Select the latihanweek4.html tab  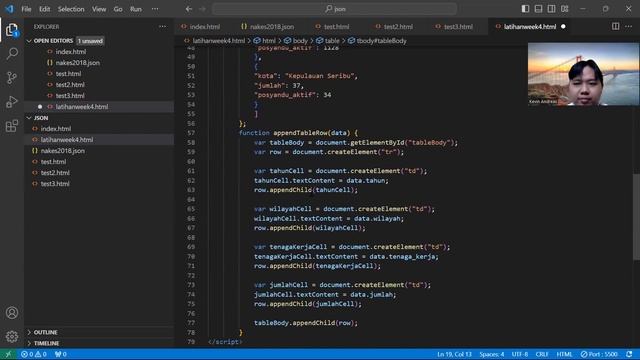click(530, 27)
